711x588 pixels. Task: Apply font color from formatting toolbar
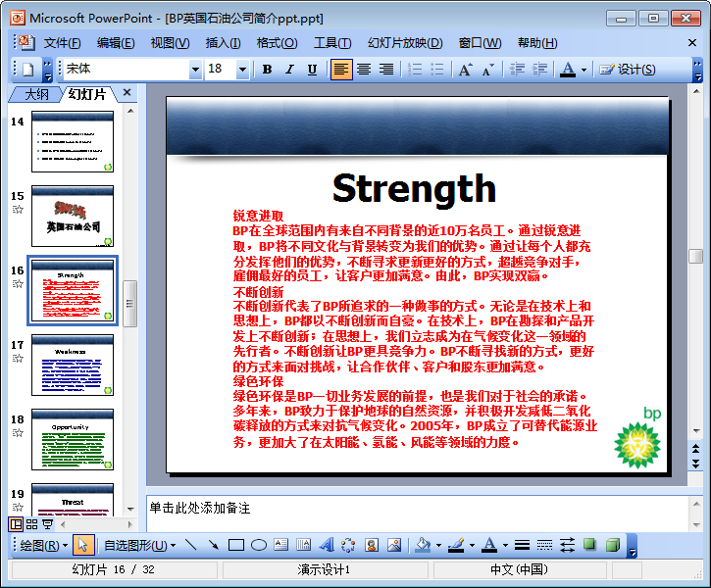(x=568, y=70)
